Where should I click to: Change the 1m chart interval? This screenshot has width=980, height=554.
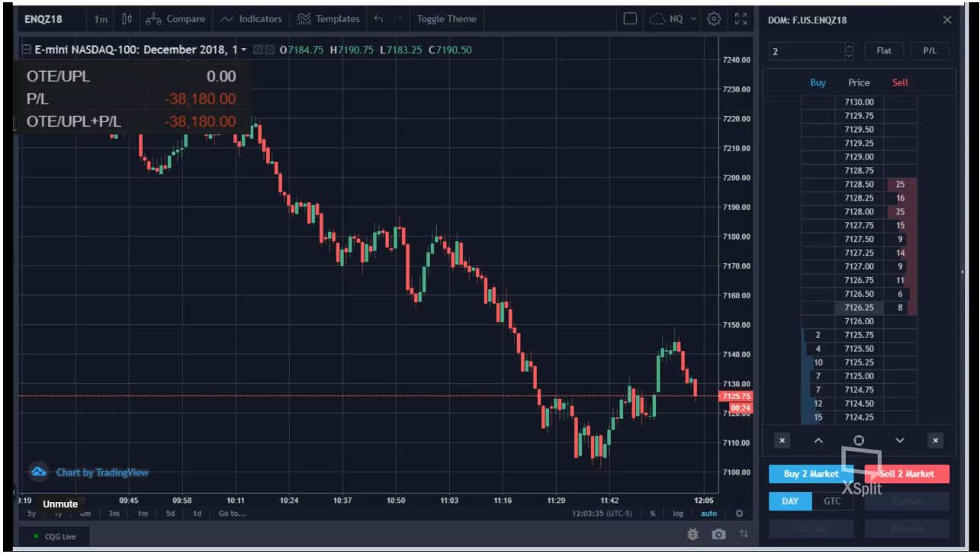pos(101,19)
